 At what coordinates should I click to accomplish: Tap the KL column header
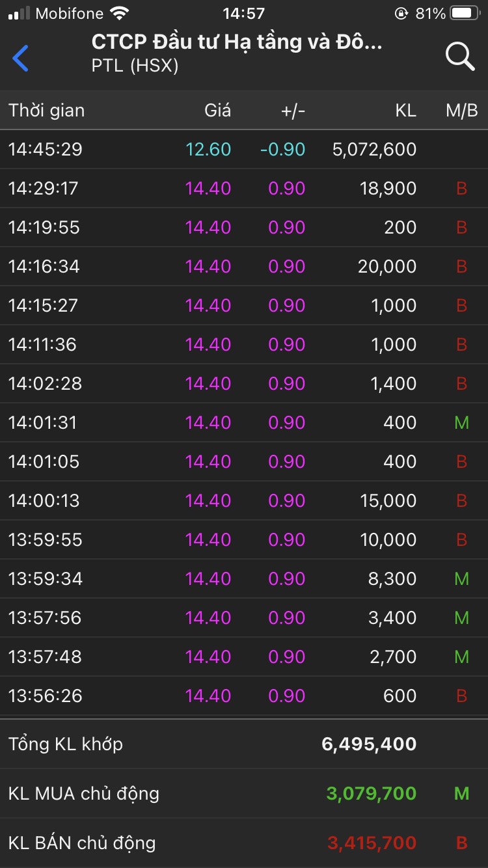[405, 111]
